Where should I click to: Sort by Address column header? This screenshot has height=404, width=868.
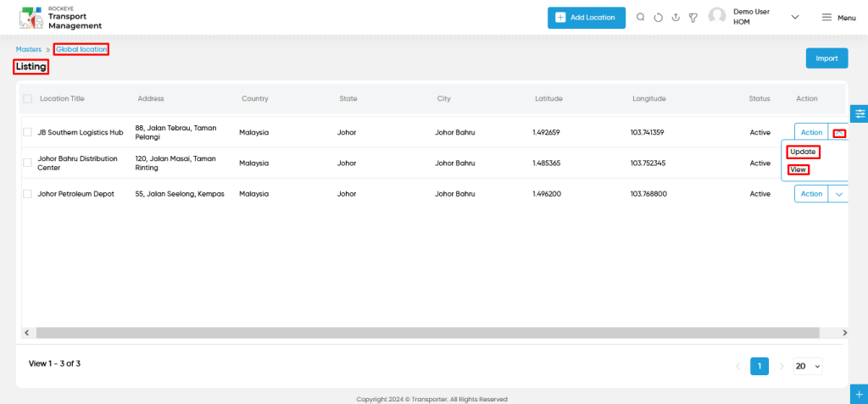[151, 98]
